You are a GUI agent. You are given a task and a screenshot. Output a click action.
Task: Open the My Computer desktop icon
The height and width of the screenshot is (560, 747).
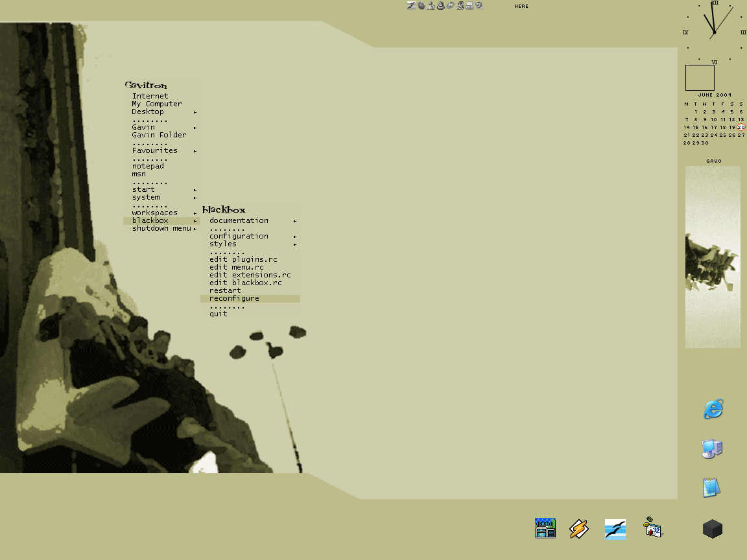(712, 449)
